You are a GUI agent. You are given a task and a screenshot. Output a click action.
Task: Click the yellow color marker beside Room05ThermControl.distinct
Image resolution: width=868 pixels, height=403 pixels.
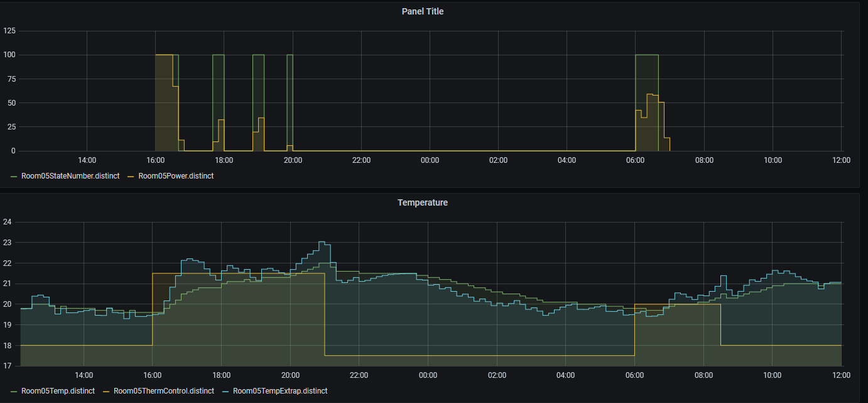click(106, 391)
